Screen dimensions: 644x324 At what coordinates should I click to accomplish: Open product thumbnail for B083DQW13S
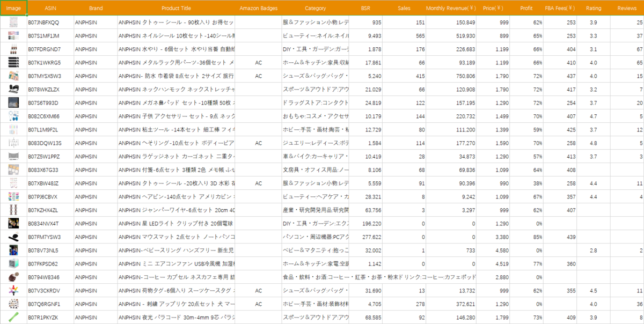13,143
